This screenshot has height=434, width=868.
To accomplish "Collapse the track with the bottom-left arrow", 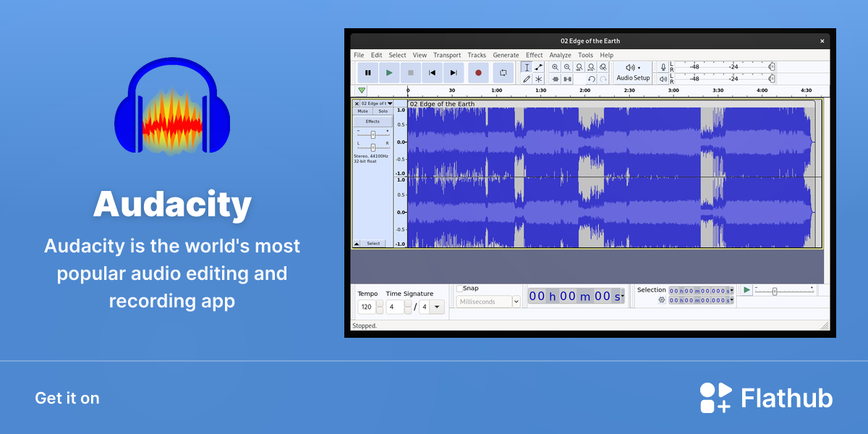I will click(x=356, y=244).
